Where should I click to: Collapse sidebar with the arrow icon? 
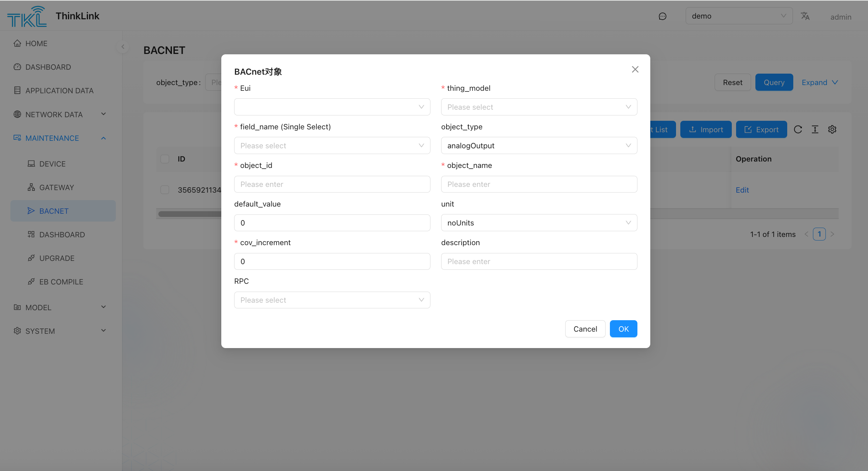point(123,46)
